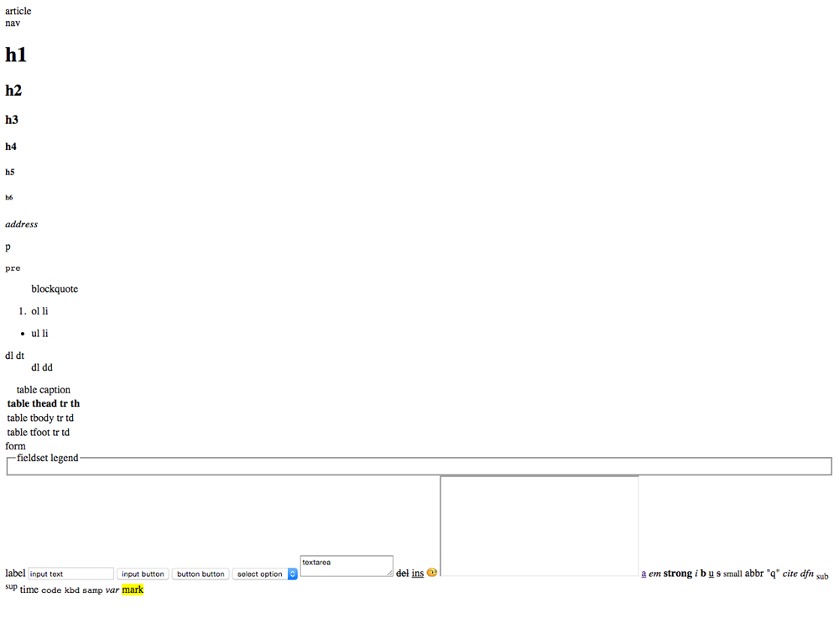
Task: Click the yellow highlighted "mark" text
Action: (133, 589)
